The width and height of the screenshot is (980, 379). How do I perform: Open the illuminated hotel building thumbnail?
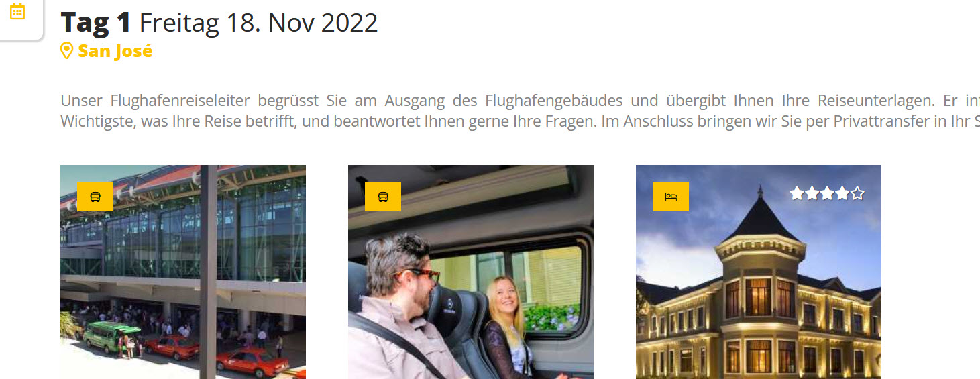[x=759, y=272]
